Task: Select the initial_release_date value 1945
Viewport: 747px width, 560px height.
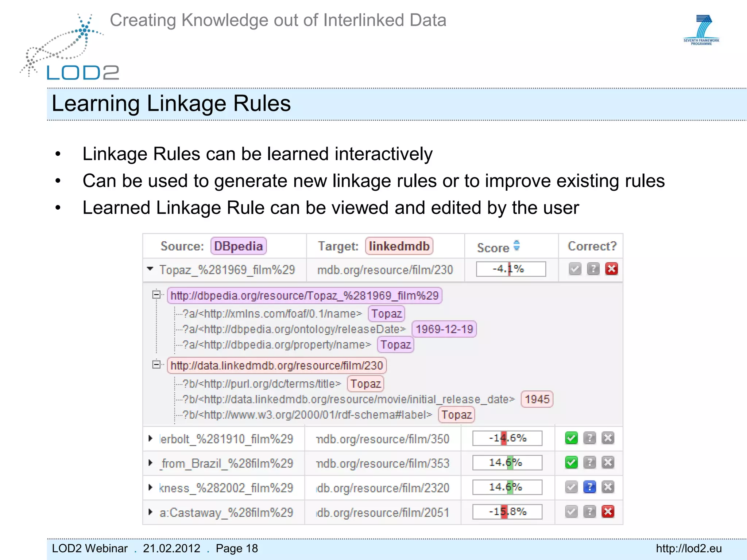Action: click(537, 399)
